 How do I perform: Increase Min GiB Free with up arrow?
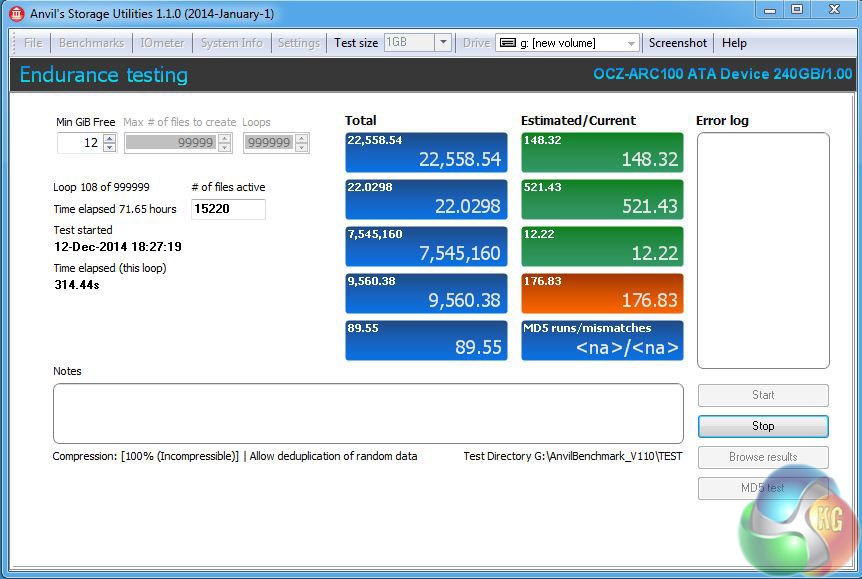(109, 138)
